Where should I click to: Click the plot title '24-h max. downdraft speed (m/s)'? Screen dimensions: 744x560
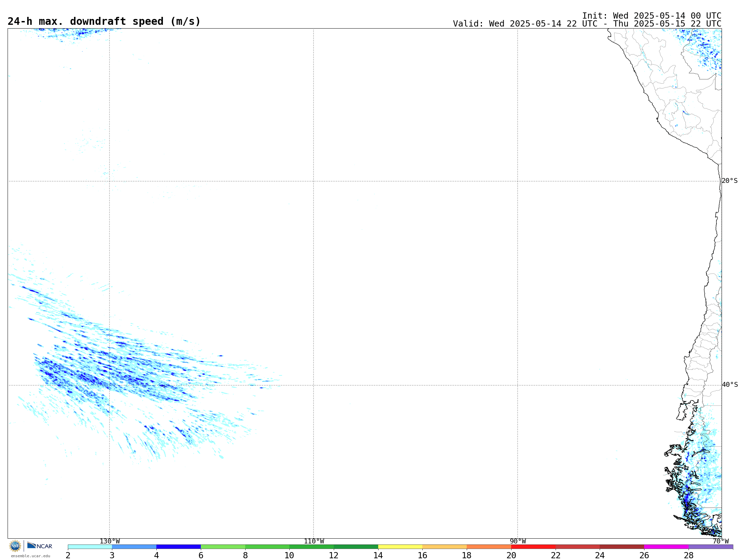[104, 21]
